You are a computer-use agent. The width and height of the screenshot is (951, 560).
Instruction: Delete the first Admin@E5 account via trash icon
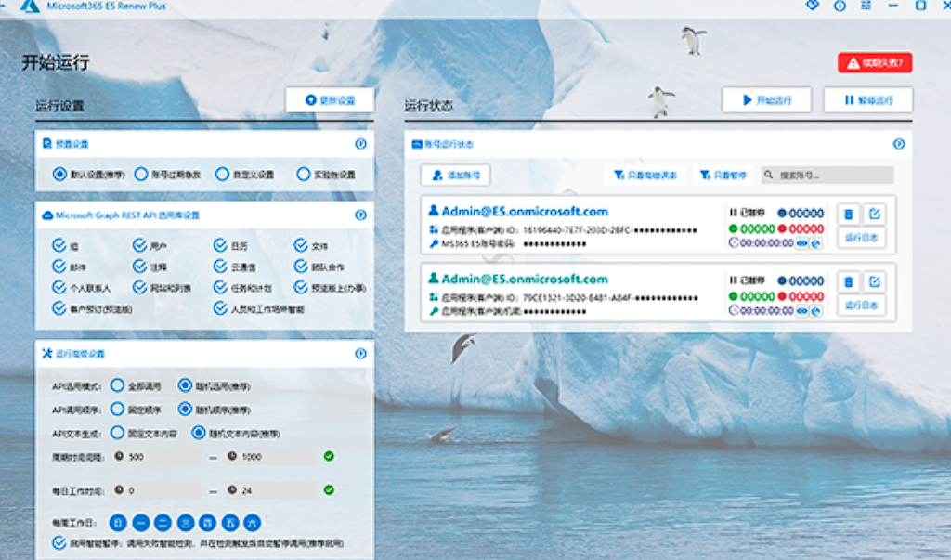tap(848, 213)
